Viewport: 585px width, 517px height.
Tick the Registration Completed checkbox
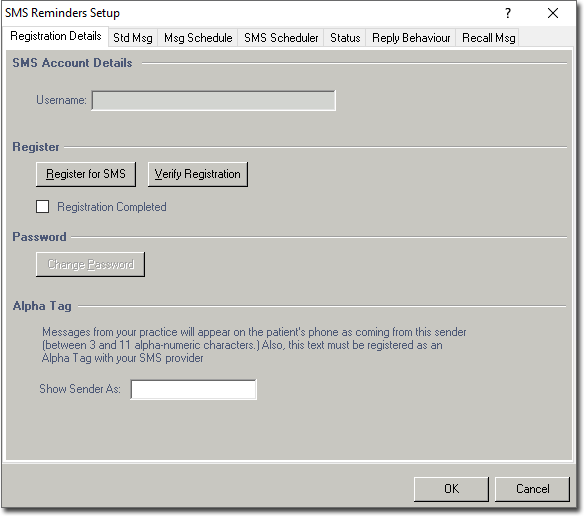tap(43, 207)
